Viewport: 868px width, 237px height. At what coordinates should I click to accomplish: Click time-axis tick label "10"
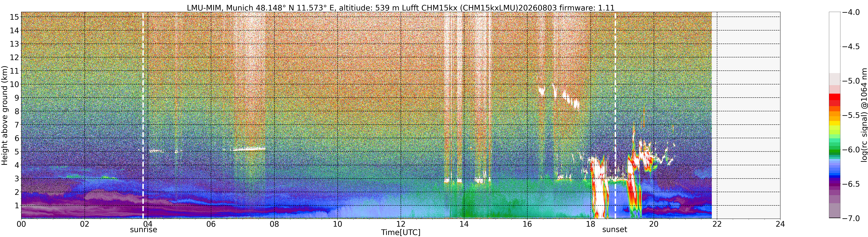point(338,224)
